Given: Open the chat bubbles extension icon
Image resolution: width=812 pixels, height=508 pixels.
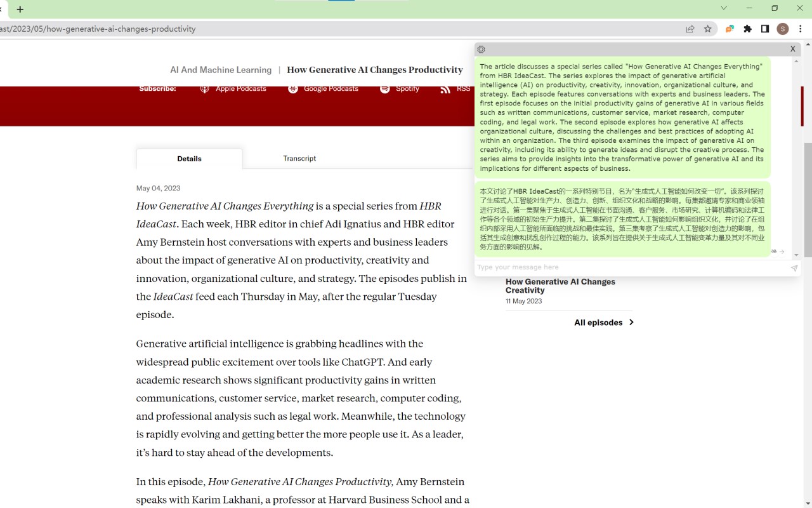Looking at the screenshot, I should [x=730, y=29].
